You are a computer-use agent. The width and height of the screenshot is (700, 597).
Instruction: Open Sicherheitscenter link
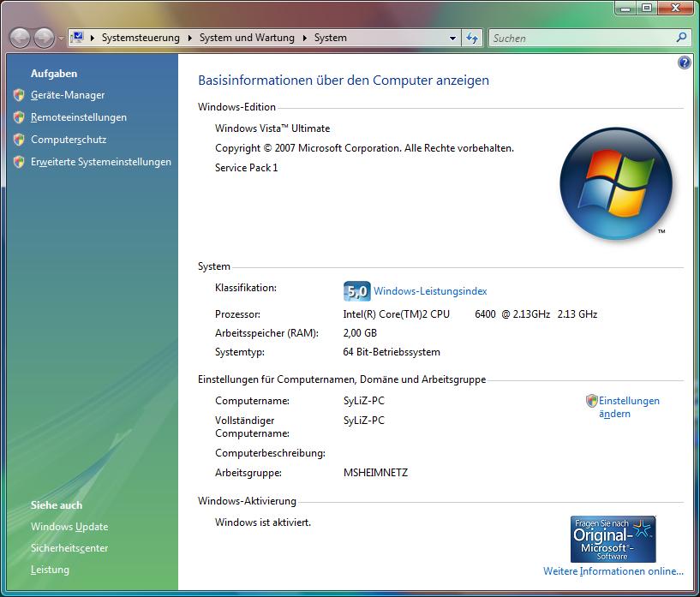(69, 548)
